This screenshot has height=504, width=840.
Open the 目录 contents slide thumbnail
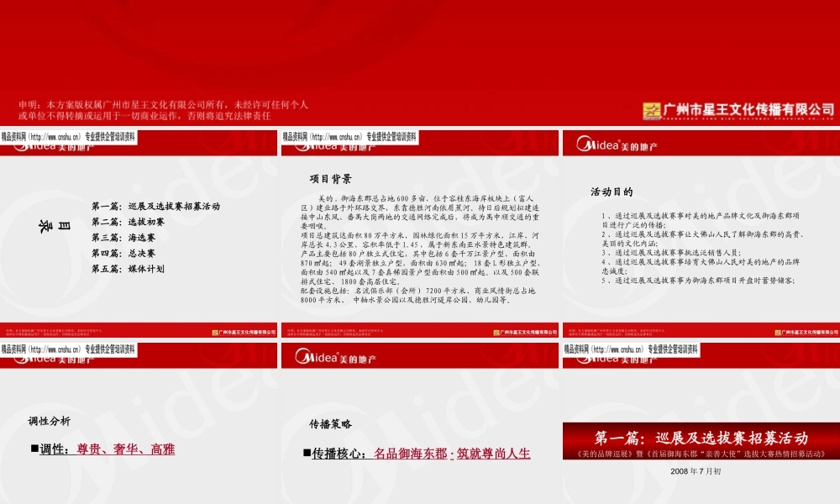click(x=139, y=233)
